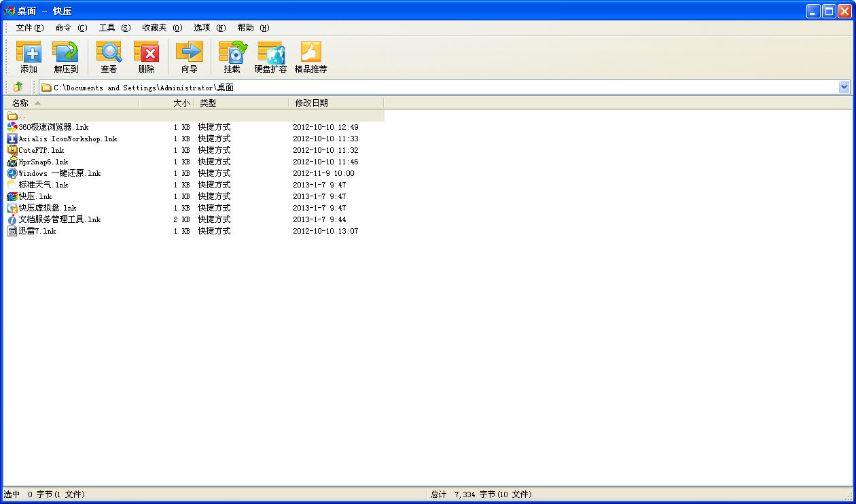Click the 精品推荐 (Recommendations) icon
The image size is (856, 504).
click(x=310, y=56)
